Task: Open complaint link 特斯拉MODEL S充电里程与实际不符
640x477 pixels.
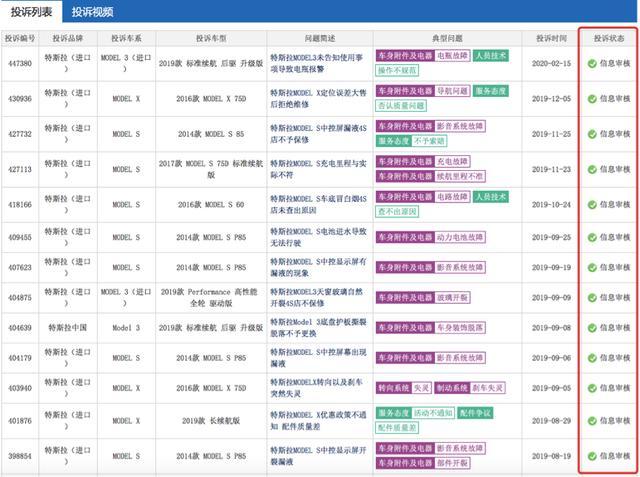Action: click(x=318, y=169)
